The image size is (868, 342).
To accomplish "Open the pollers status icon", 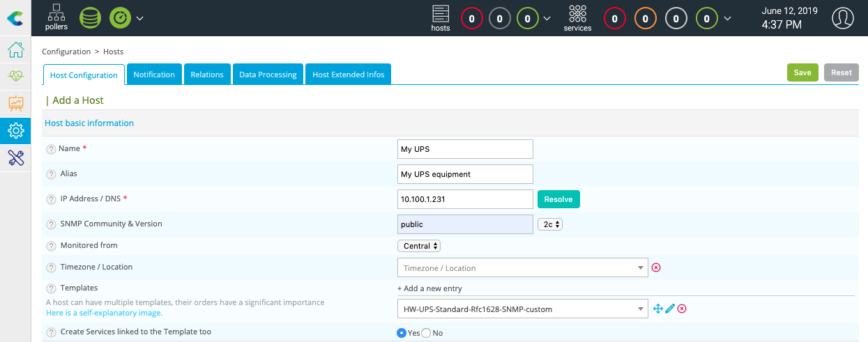I will 56,17.
